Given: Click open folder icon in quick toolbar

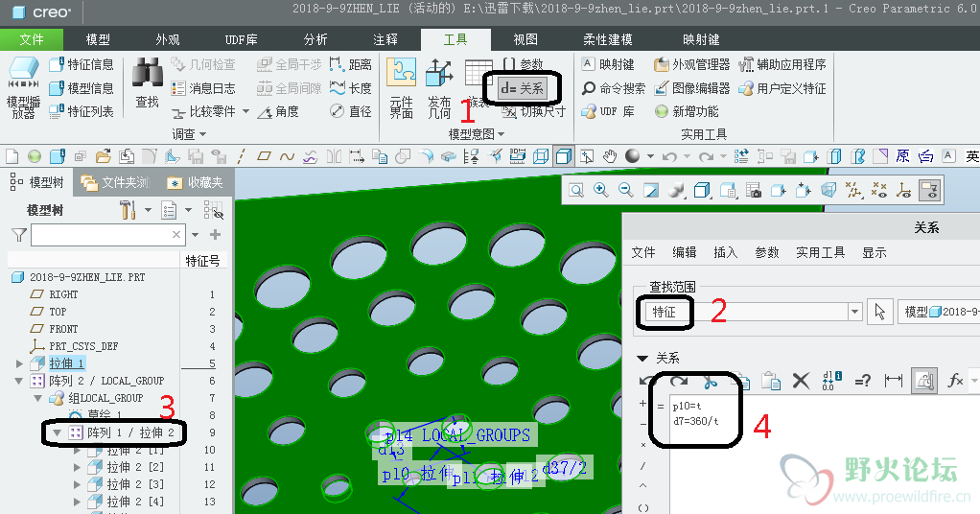Looking at the screenshot, I should 104,155.
